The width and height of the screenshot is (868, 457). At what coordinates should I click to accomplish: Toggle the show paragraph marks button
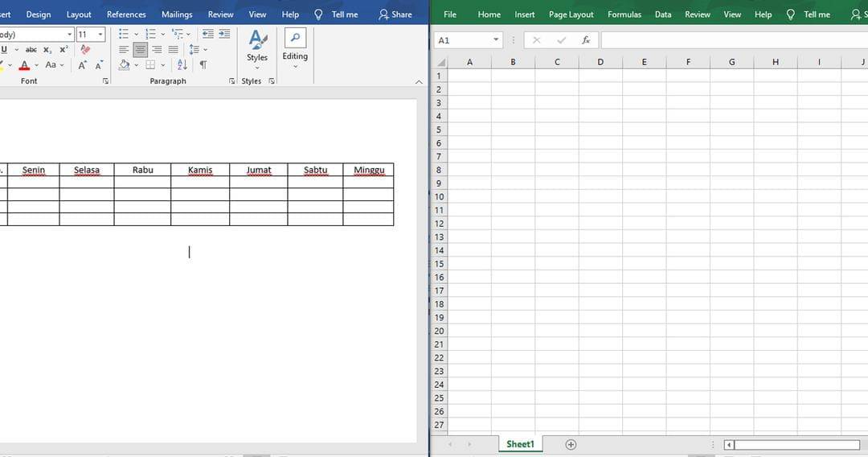click(x=203, y=64)
